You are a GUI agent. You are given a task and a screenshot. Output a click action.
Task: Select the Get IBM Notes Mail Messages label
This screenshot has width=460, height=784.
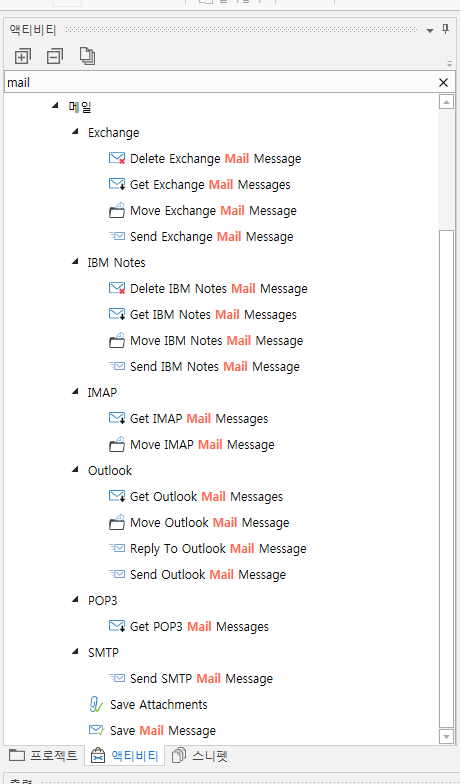pyautogui.click(x=213, y=315)
